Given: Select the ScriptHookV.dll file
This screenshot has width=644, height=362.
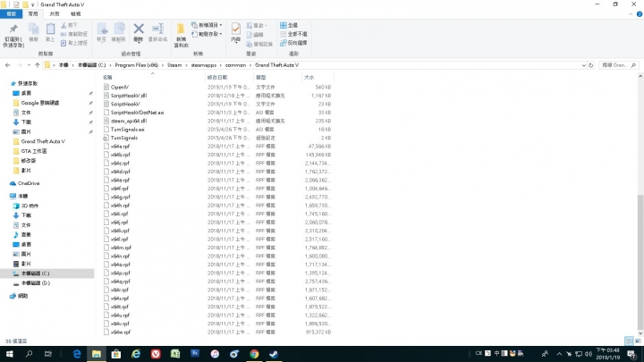Looking at the screenshot, I should pos(129,96).
